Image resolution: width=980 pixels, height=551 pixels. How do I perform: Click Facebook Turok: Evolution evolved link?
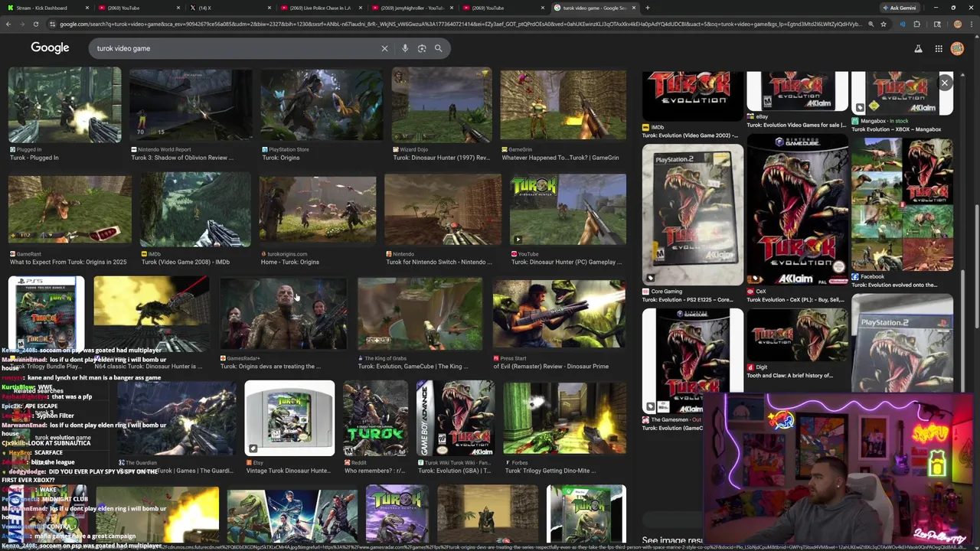point(894,285)
